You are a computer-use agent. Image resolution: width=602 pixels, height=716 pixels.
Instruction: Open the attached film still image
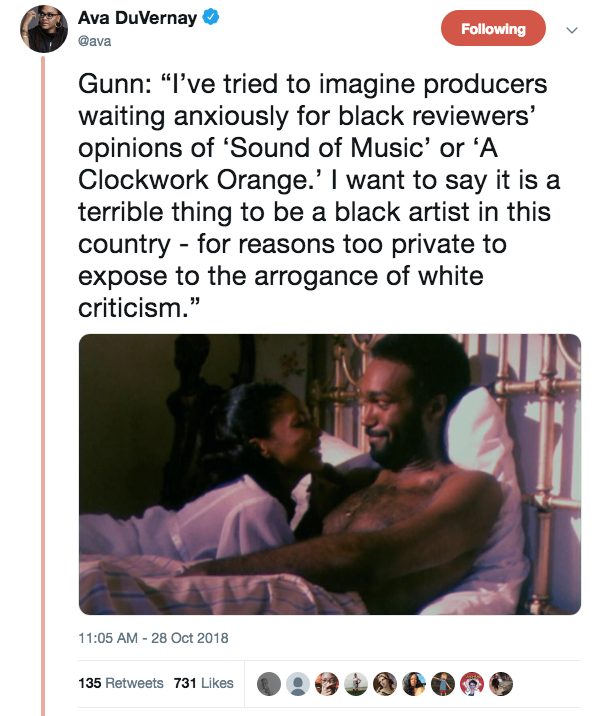(329, 474)
